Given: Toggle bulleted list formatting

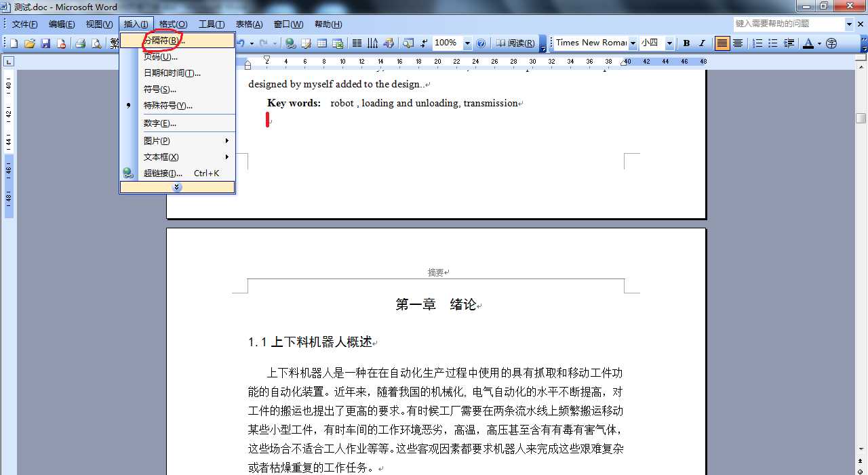Looking at the screenshot, I should click(773, 43).
